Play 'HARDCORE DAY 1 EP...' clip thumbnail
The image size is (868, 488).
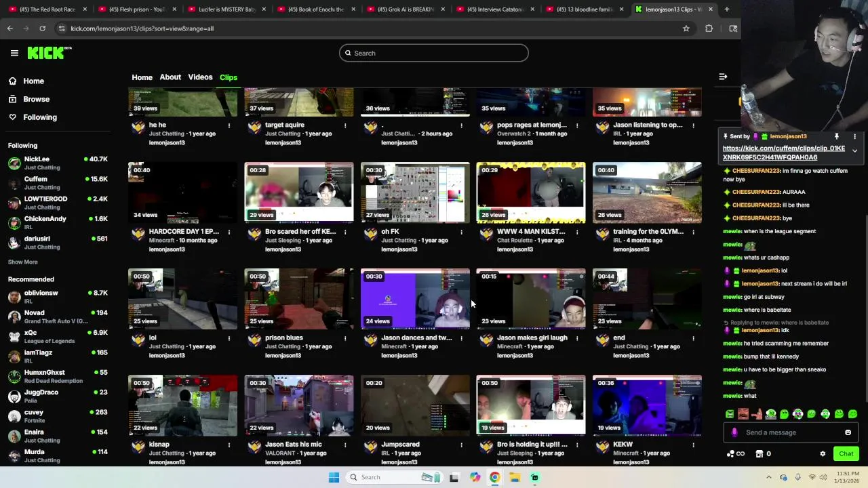183,192
